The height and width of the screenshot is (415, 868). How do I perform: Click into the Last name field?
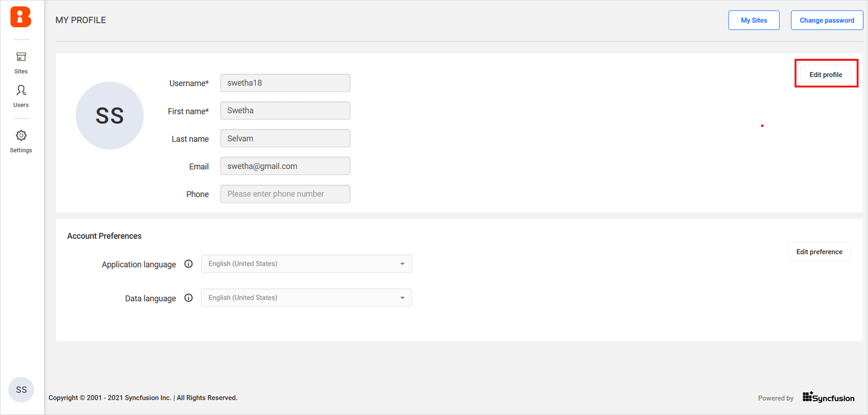point(285,138)
